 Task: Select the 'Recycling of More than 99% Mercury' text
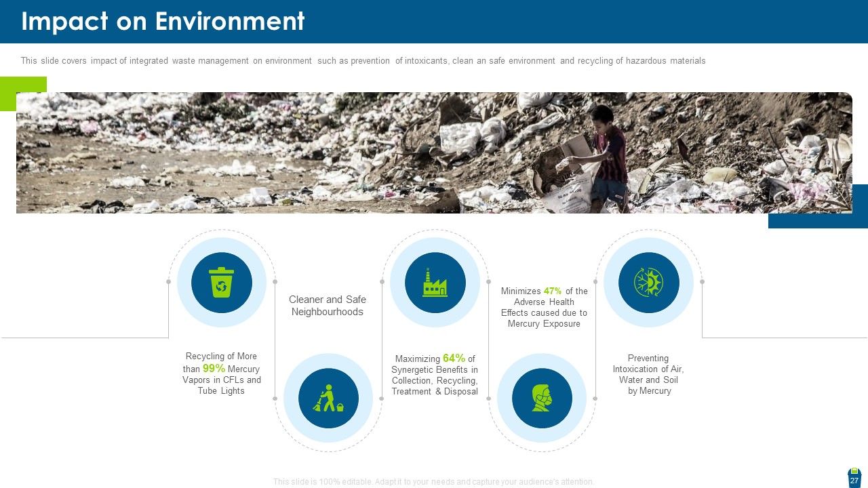click(x=221, y=373)
